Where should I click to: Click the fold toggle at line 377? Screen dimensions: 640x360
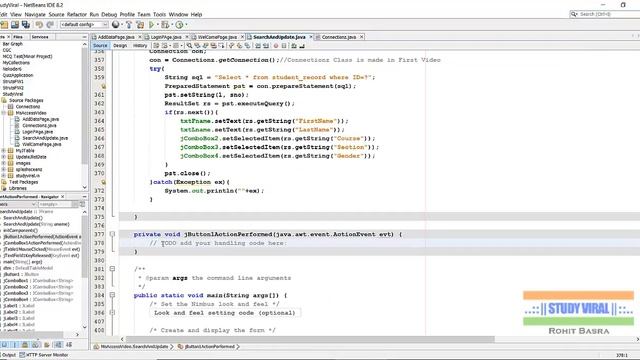coord(112,234)
